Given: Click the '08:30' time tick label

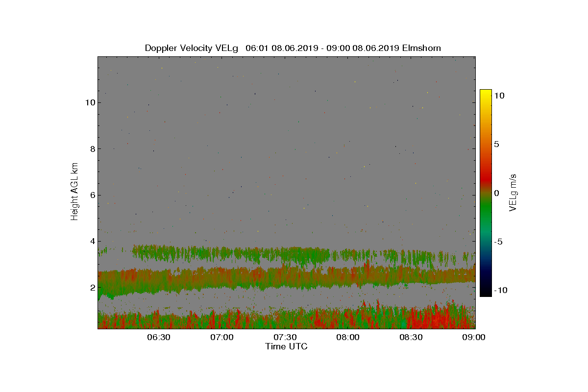Looking at the screenshot, I should tap(412, 337).
